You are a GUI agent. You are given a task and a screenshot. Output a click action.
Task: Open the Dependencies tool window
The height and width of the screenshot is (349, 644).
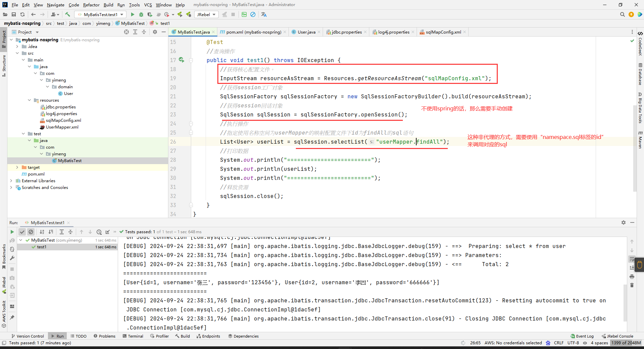[243, 336]
